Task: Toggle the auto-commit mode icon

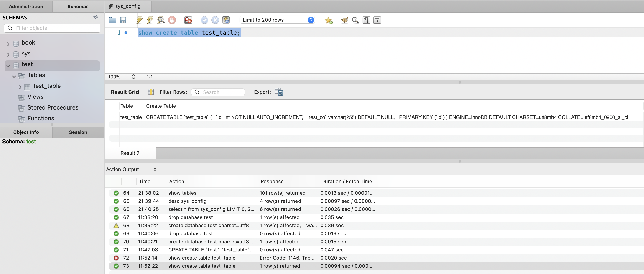Action: pos(226,20)
